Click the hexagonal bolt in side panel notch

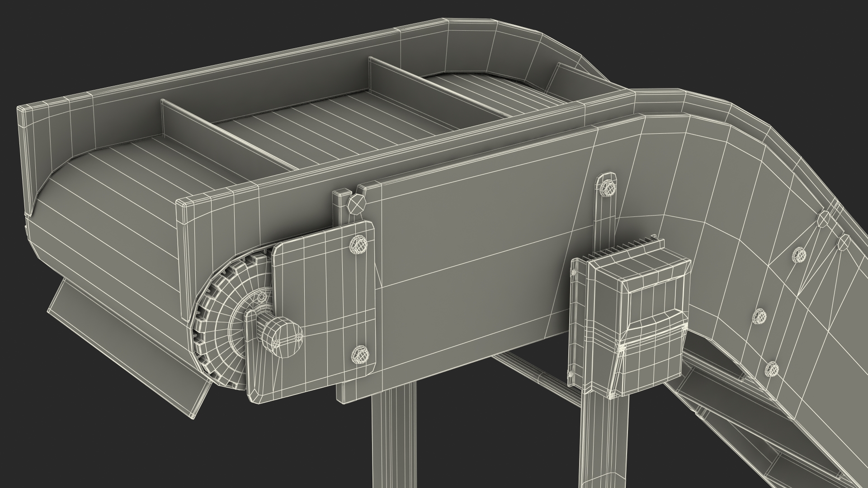(356, 204)
